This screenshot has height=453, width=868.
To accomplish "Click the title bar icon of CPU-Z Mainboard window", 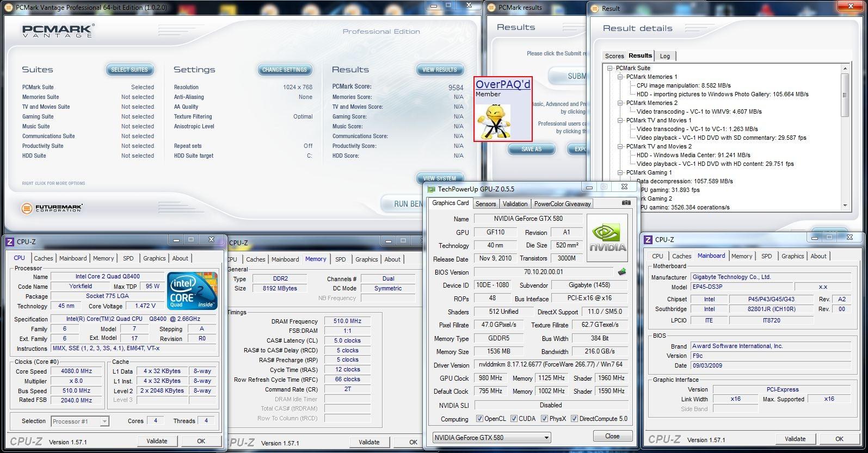I will pos(649,240).
